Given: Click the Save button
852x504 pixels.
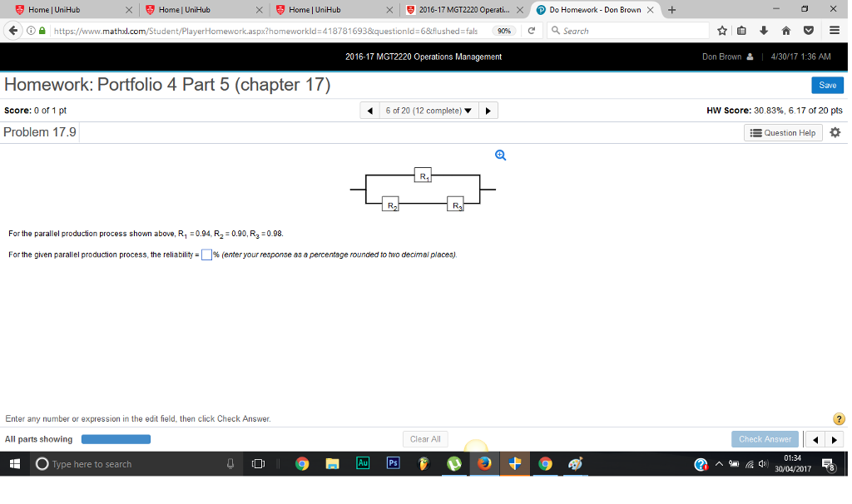Looking at the screenshot, I should tap(829, 85).
